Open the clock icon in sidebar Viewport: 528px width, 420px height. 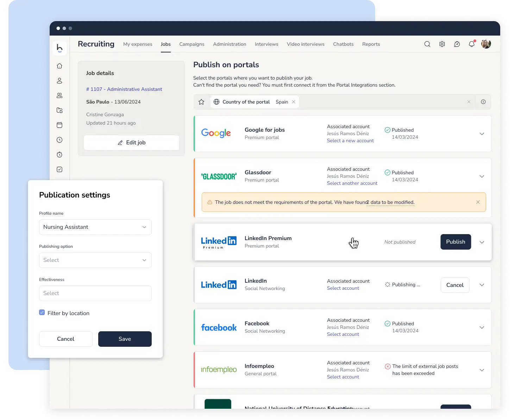pos(59,140)
